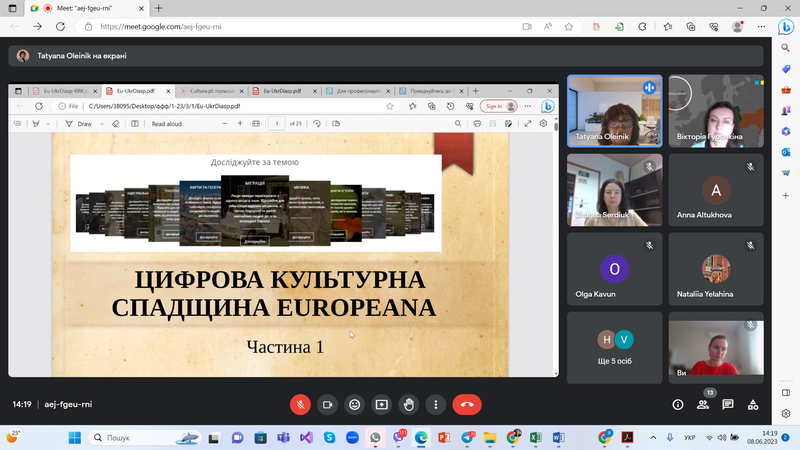This screenshot has width=800, height=450.
Task: Close the Meet browser tab
Action: click(x=141, y=8)
